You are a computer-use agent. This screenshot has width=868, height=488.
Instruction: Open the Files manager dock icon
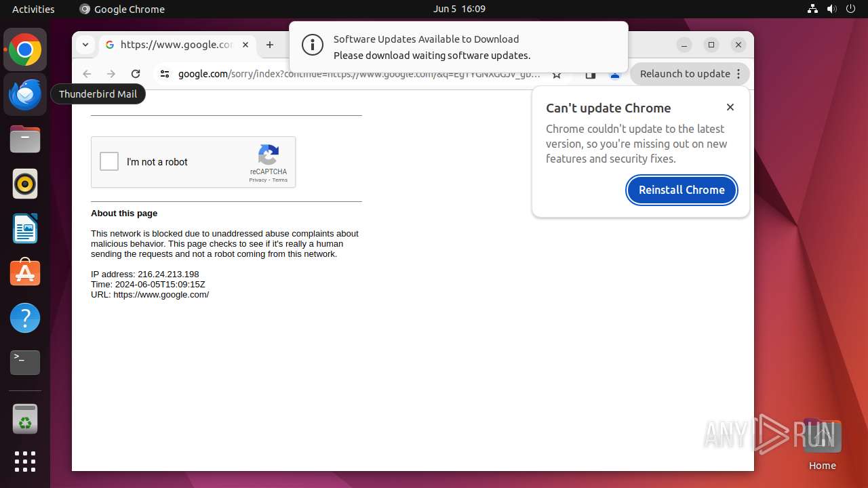pos(25,139)
